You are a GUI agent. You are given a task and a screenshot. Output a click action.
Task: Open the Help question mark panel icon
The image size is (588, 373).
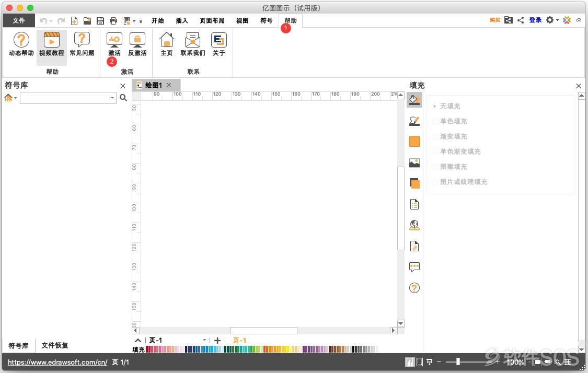tap(414, 288)
